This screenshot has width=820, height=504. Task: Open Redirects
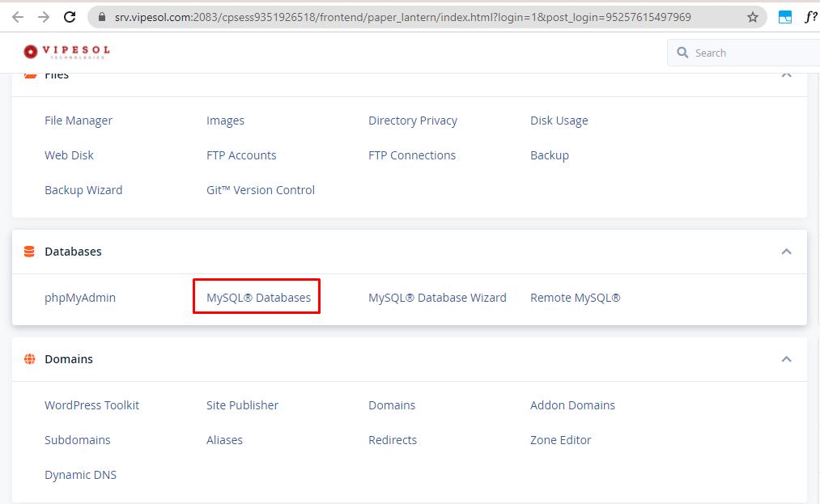393,440
